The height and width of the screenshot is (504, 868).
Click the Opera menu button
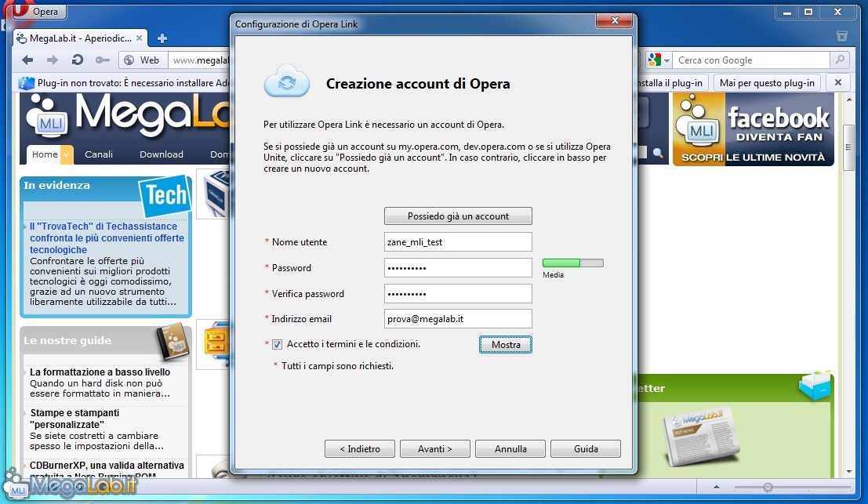[x=38, y=10]
